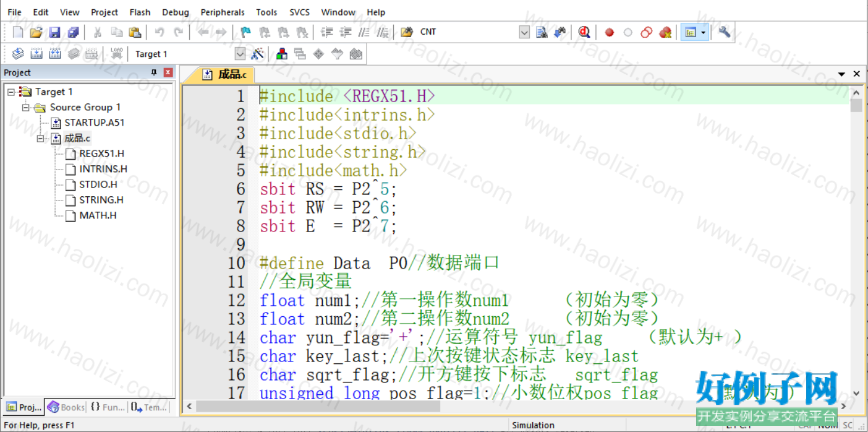Start or stop the debug session

point(584,32)
